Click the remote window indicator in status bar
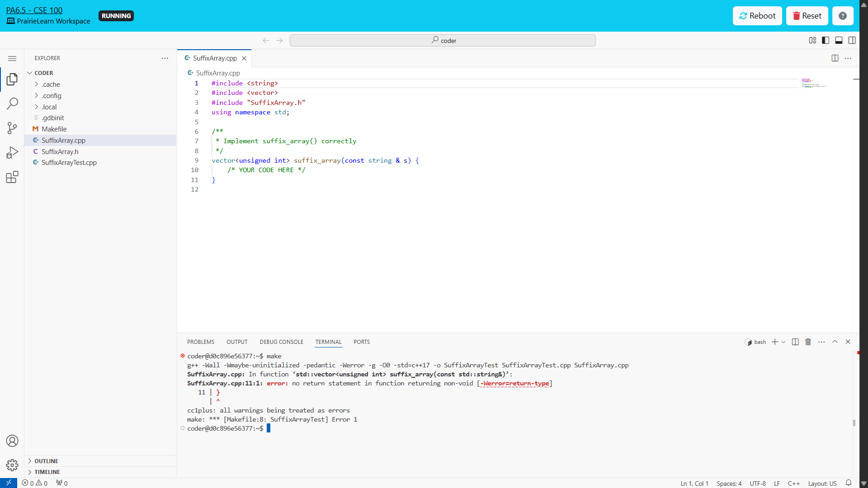Screen dimensions: 868x488 point(9,483)
